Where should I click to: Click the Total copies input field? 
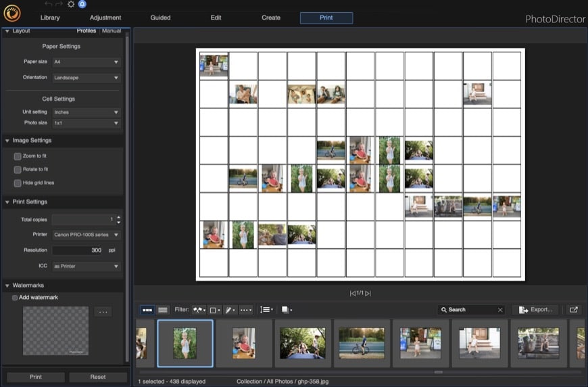[x=84, y=220]
